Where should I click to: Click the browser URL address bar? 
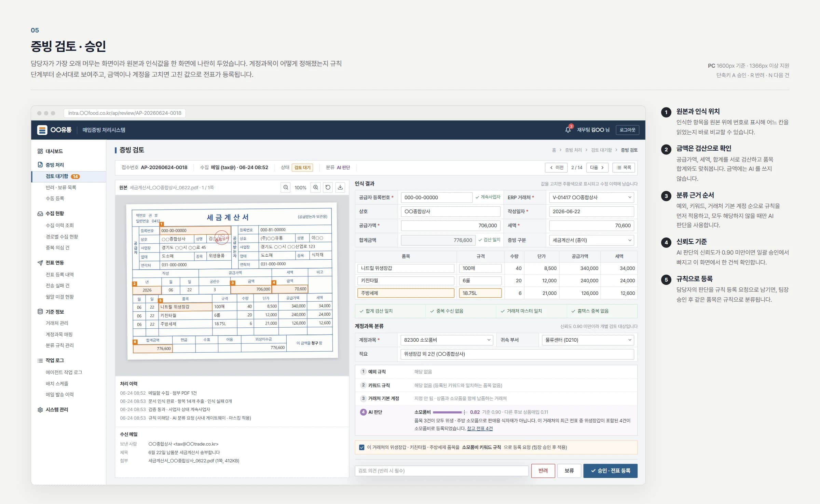(x=124, y=113)
